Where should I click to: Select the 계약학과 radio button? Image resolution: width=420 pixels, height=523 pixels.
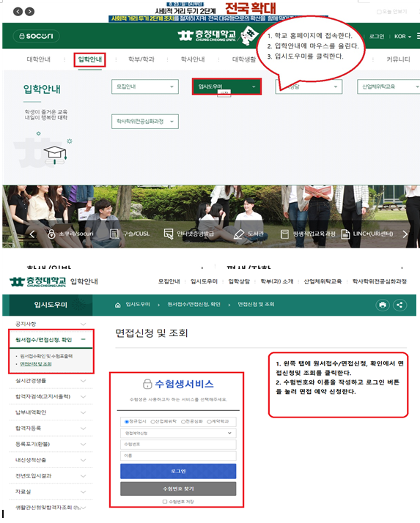coord(209,422)
